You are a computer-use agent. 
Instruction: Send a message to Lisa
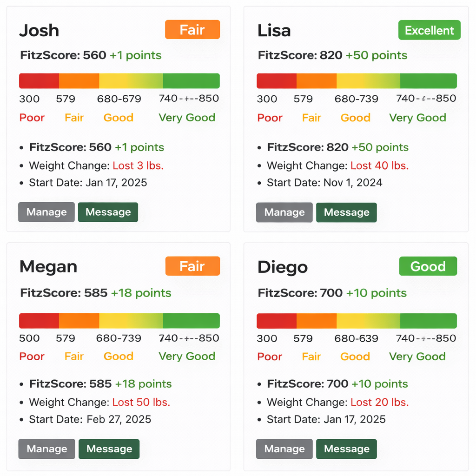pyautogui.click(x=346, y=212)
